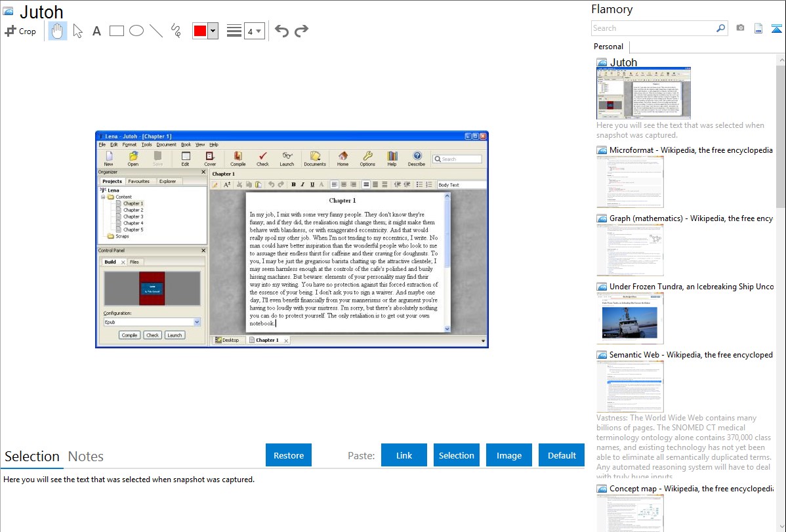The width and height of the screenshot is (786, 532).
Task: Choose the freehand scribble tool
Action: click(176, 31)
